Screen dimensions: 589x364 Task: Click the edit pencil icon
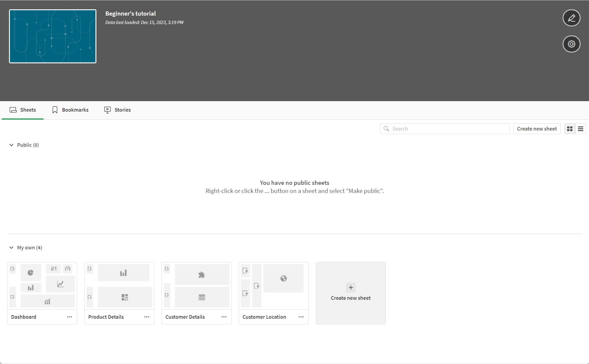tap(571, 18)
